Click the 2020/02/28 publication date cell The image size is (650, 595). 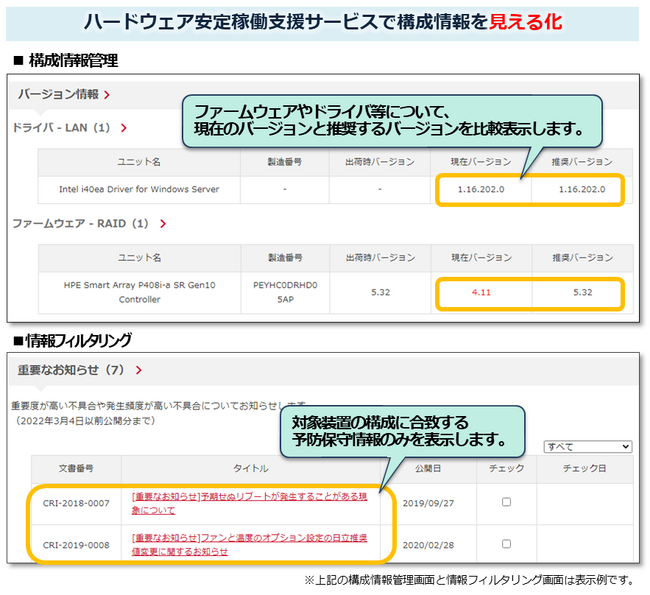coord(428,544)
